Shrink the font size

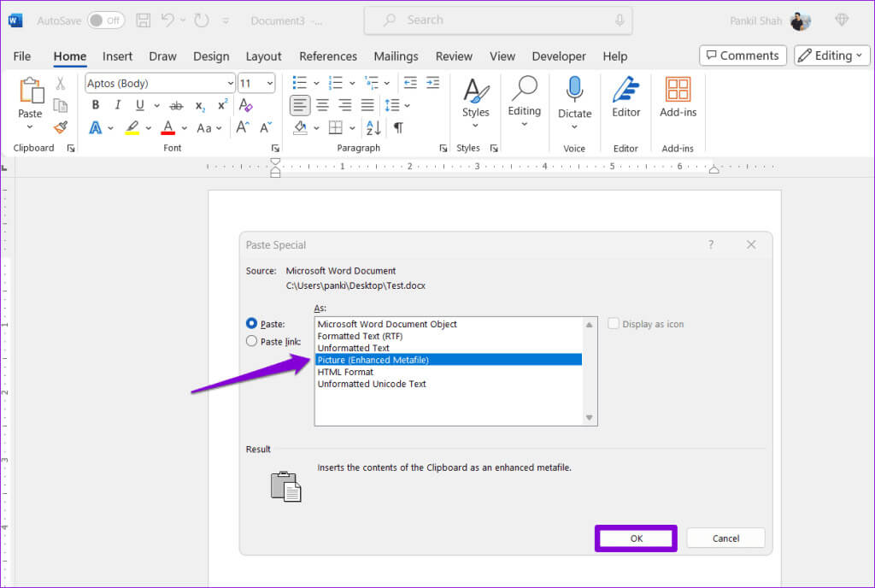pos(266,127)
